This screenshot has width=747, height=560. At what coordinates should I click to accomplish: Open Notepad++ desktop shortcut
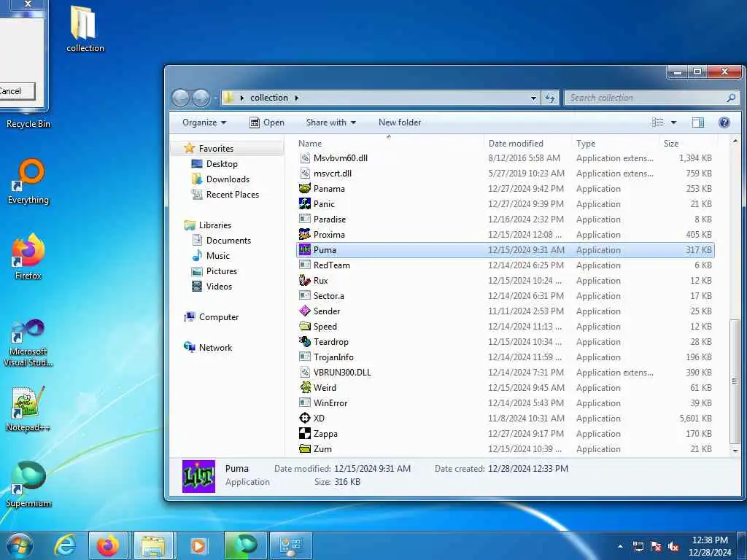pyautogui.click(x=28, y=408)
